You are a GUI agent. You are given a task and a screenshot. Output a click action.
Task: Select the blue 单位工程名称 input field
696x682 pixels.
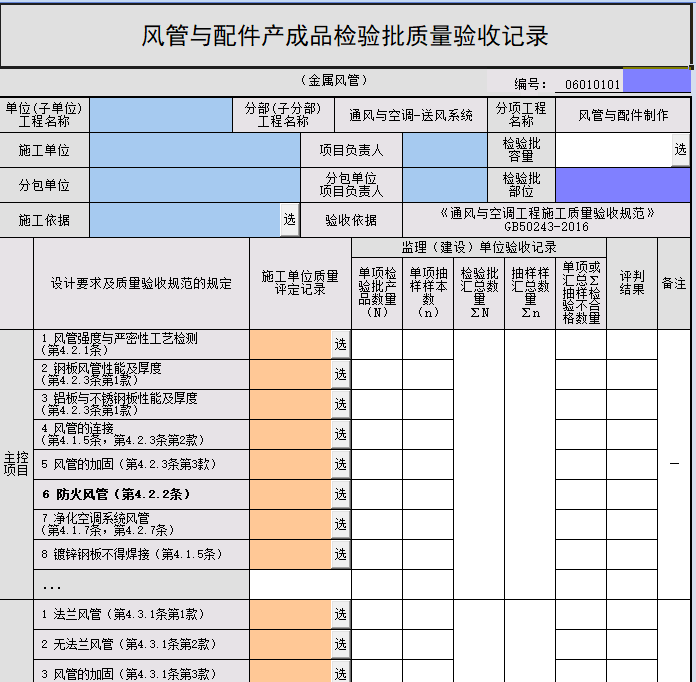coord(160,115)
